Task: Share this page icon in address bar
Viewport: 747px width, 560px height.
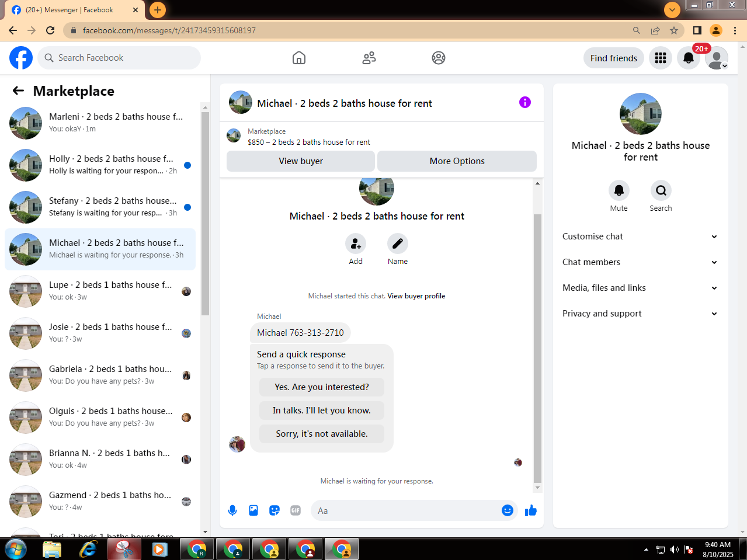Action: click(655, 30)
